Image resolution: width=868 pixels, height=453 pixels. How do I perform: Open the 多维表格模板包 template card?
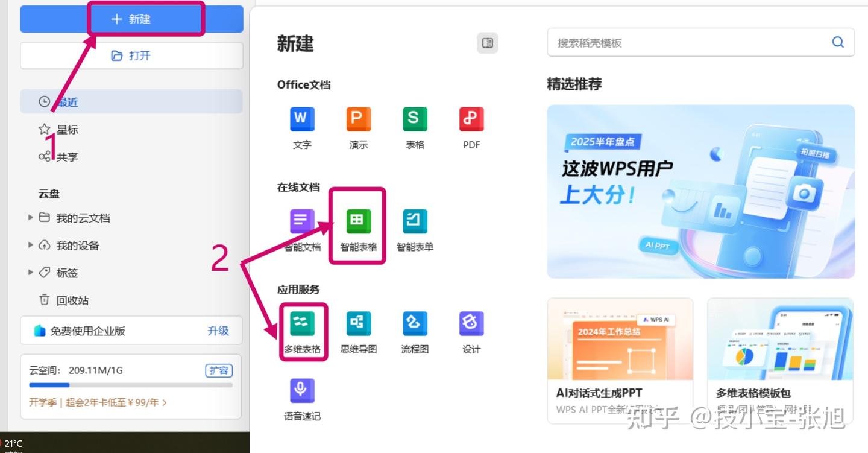point(781,360)
